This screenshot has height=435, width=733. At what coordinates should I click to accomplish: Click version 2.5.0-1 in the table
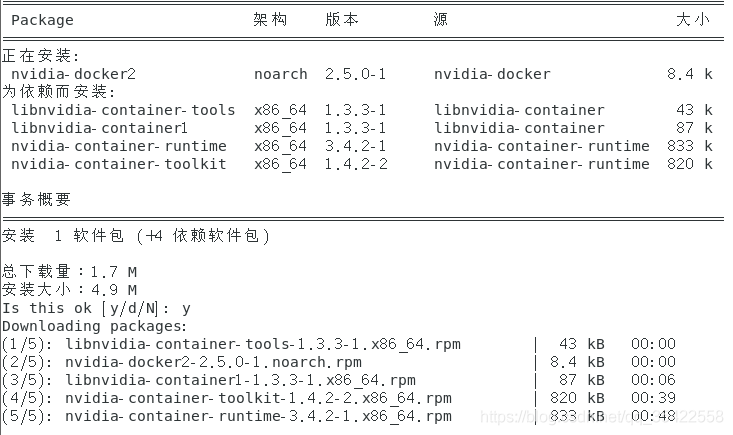tap(355, 74)
